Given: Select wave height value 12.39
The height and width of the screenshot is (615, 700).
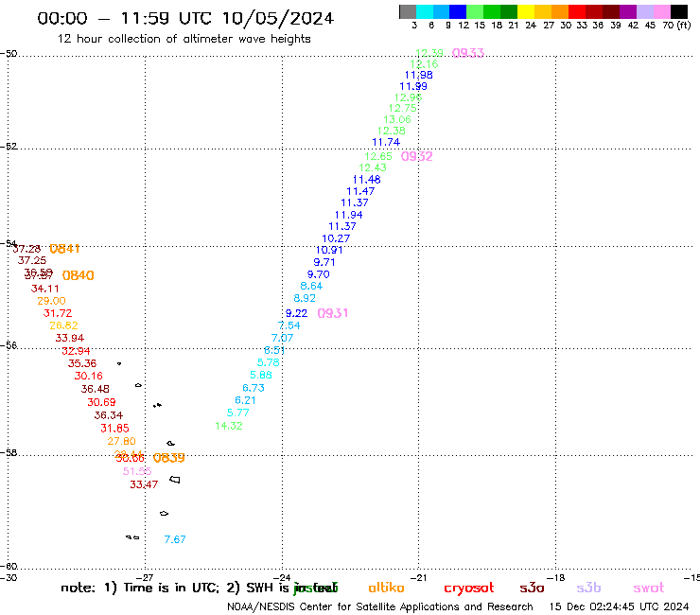Looking at the screenshot, I should point(429,53).
